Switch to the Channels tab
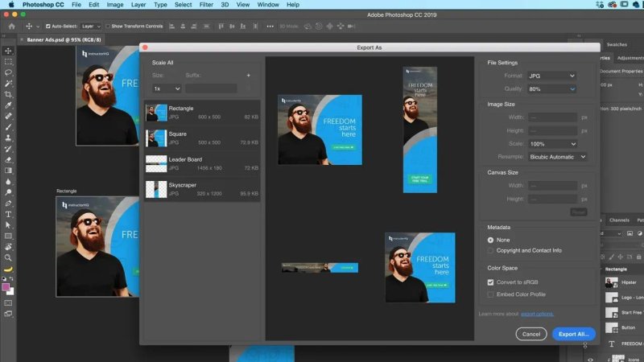This screenshot has width=644, height=362. coord(619,220)
